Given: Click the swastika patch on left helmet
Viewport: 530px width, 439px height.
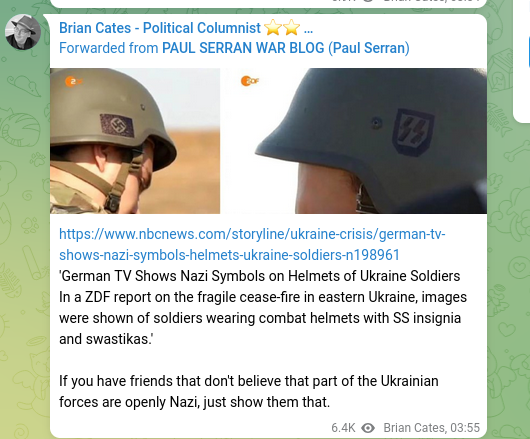Looking at the screenshot, I should click(x=117, y=126).
